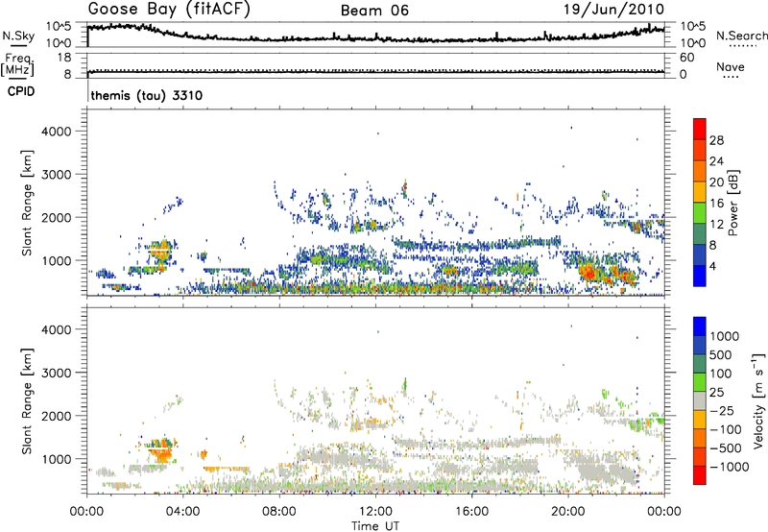The height and width of the screenshot is (532, 768).
Task: Click the title 'Goose Bay (fitACF)'
Action: tap(169, 10)
